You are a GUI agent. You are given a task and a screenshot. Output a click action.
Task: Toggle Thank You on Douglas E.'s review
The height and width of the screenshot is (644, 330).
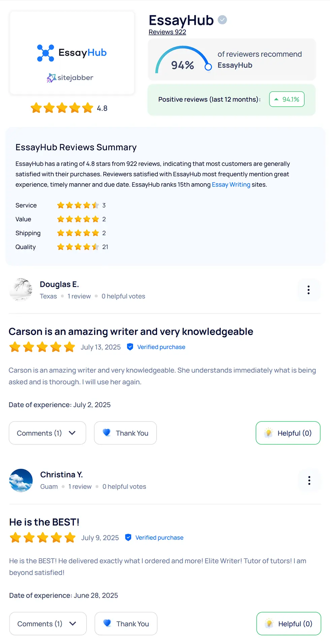[125, 433]
